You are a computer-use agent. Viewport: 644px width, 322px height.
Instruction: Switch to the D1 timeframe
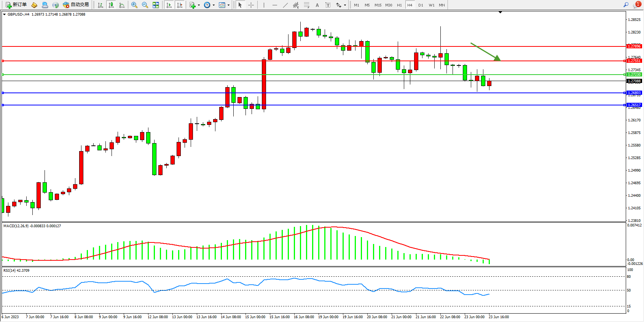pos(421,5)
